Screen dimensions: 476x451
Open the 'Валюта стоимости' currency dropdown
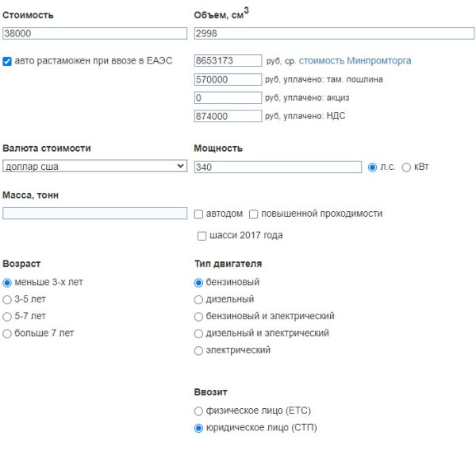(94, 167)
